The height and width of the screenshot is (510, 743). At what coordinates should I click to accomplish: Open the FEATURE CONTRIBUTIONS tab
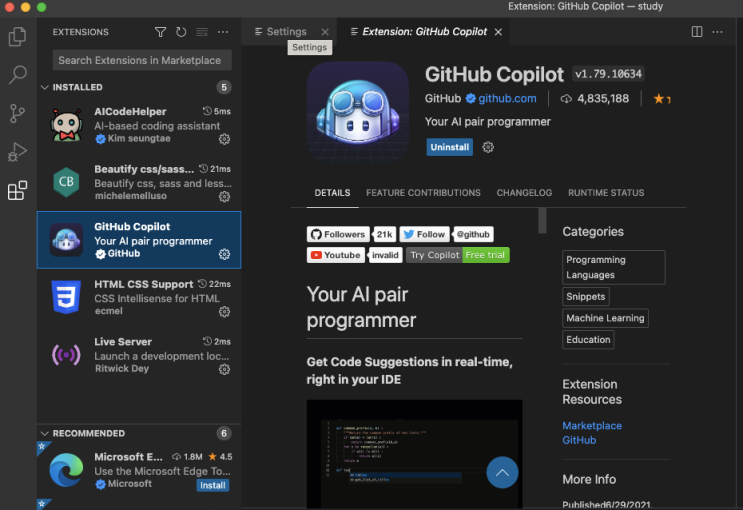pos(423,193)
